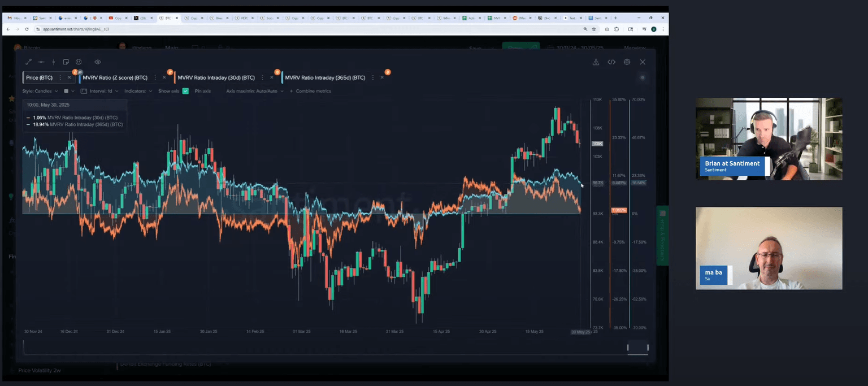Open chart settings gear icon

(627, 62)
